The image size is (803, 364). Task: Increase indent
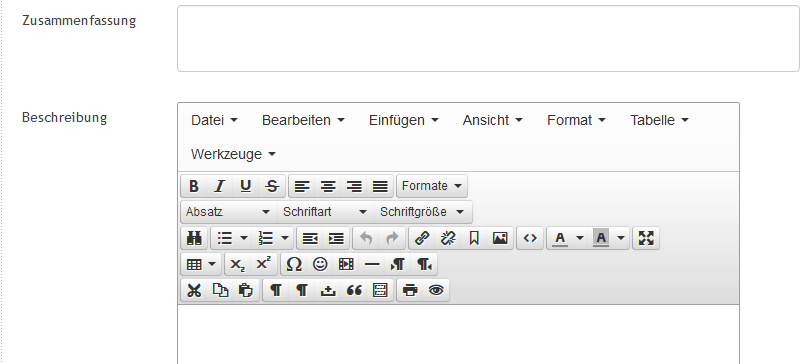pyautogui.click(x=336, y=238)
